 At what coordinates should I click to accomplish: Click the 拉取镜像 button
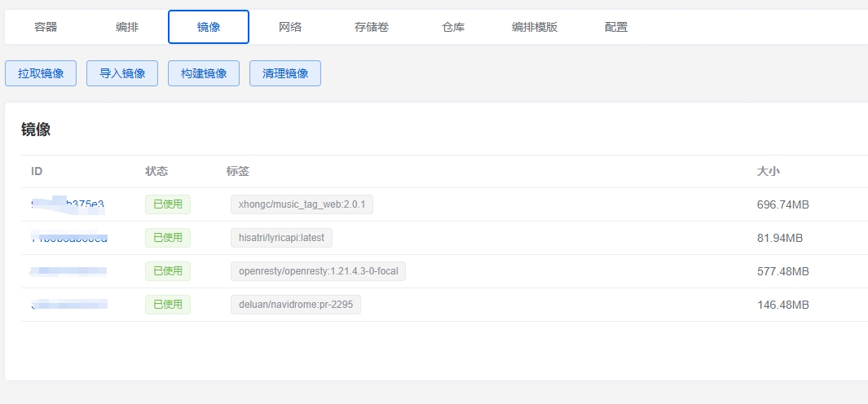click(x=41, y=73)
